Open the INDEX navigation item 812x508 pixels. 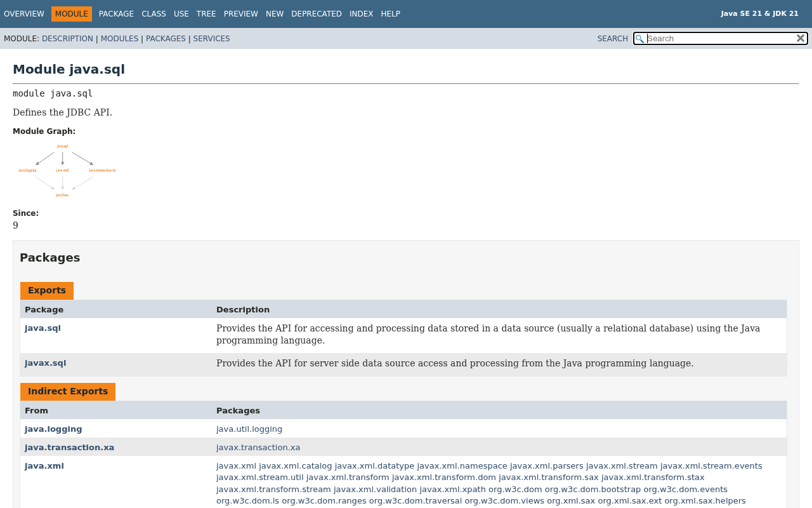362,14
